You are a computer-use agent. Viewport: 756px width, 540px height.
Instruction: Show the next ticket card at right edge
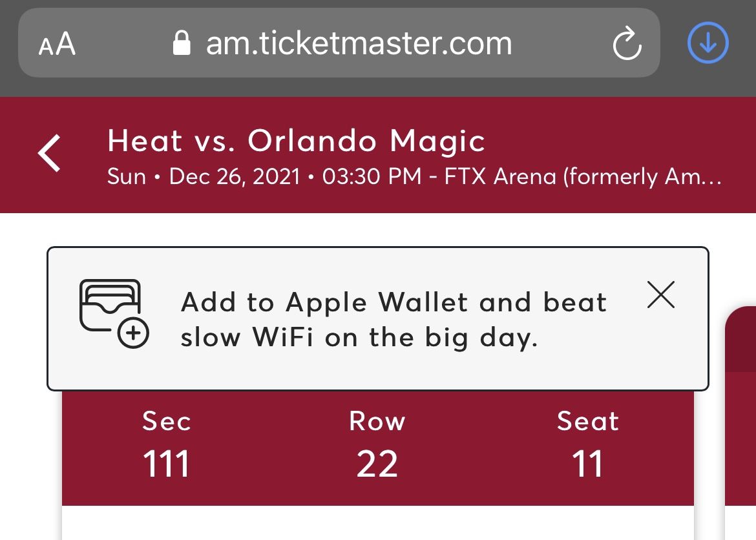tap(742, 420)
